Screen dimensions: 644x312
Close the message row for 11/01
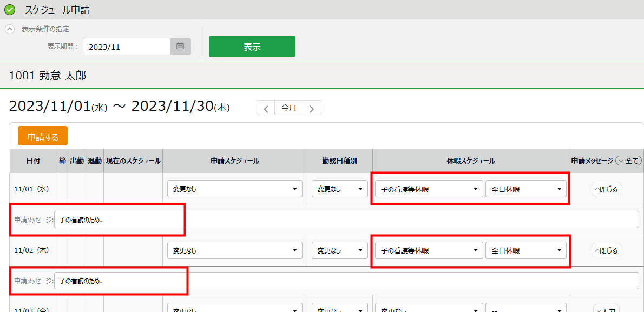tap(606, 189)
